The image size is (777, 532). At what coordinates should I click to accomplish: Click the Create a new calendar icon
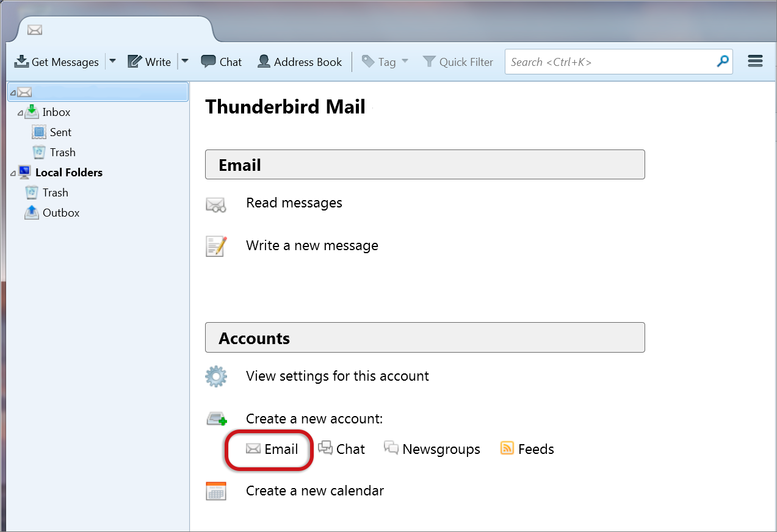pos(216,491)
